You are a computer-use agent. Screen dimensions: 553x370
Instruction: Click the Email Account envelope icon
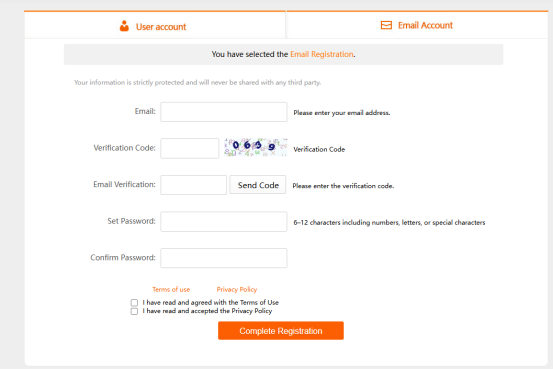point(386,25)
